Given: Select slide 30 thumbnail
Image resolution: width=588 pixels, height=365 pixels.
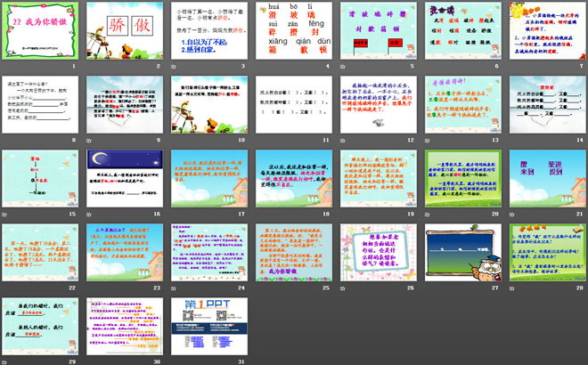Looking at the screenshot, I should click(x=125, y=327).
